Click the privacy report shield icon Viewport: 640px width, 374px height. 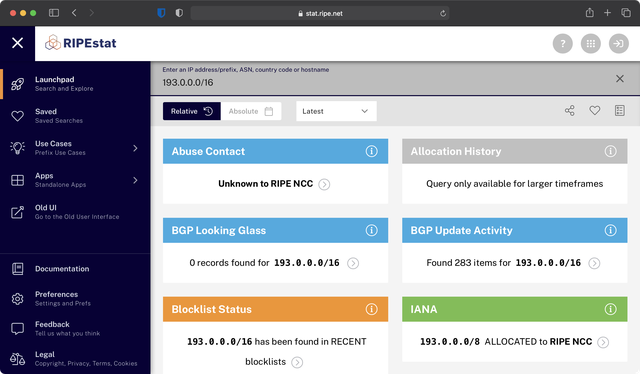coord(179,13)
